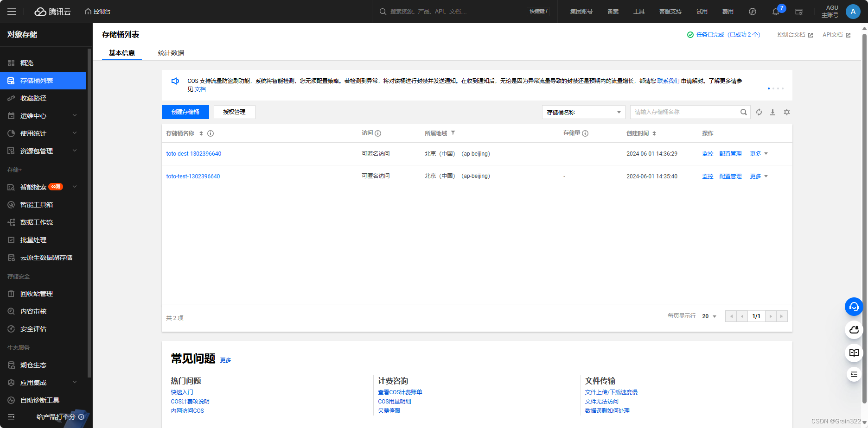The width and height of the screenshot is (868, 428).
Task: Open the cloud assistant floating icon
Action: pos(854,330)
